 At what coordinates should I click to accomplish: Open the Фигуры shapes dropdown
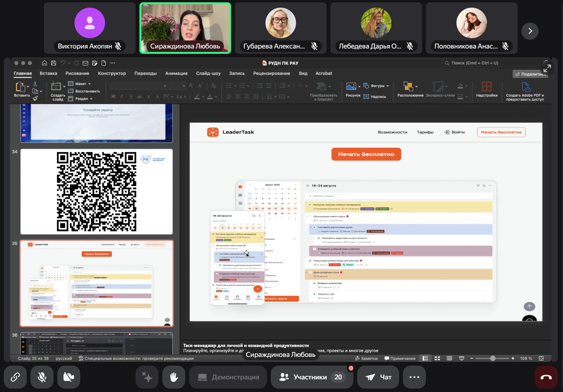coord(376,86)
